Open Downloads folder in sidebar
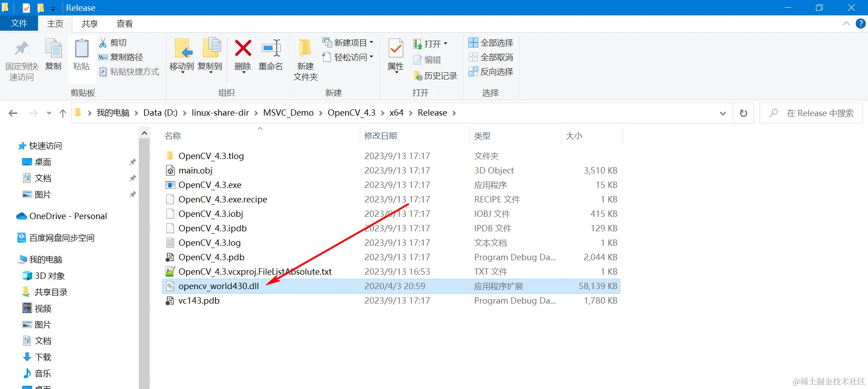868x389 pixels. point(37,357)
